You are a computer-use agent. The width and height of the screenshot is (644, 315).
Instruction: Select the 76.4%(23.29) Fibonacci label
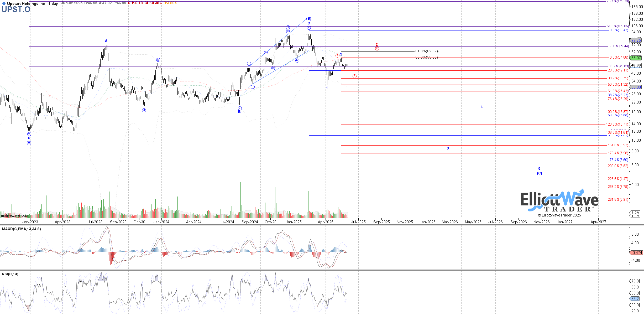point(618,99)
